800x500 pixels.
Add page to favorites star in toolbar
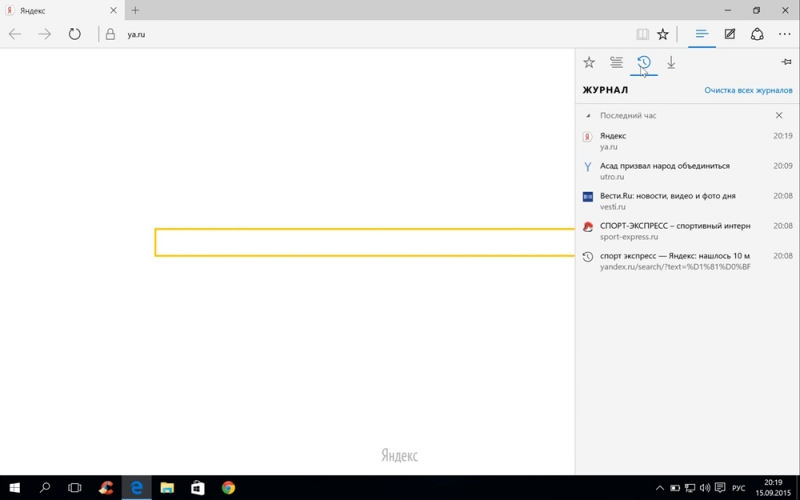pos(662,34)
